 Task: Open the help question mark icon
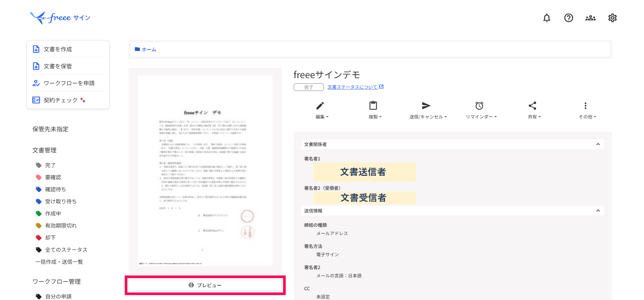tap(568, 18)
